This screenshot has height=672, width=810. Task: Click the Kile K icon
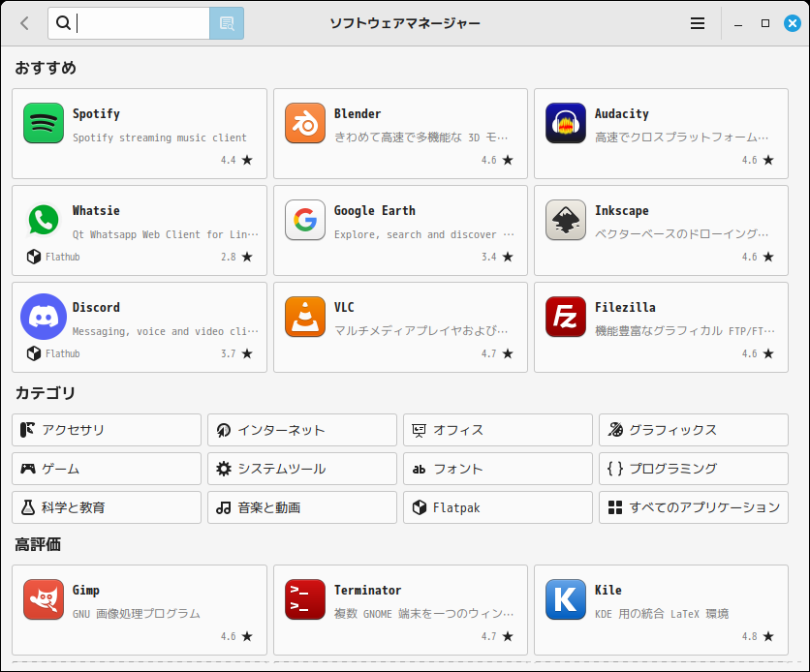566,599
